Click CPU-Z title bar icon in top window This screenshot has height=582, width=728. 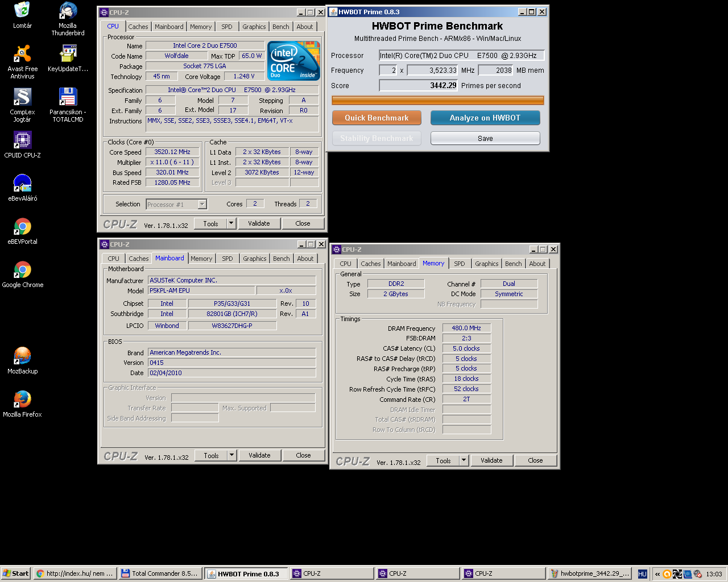pyautogui.click(x=104, y=12)
